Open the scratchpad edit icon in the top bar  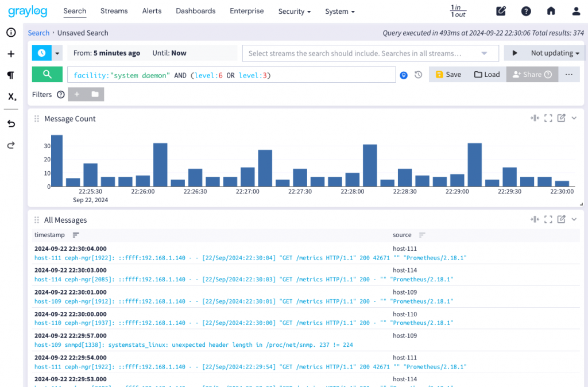click(x=501, y=11)
